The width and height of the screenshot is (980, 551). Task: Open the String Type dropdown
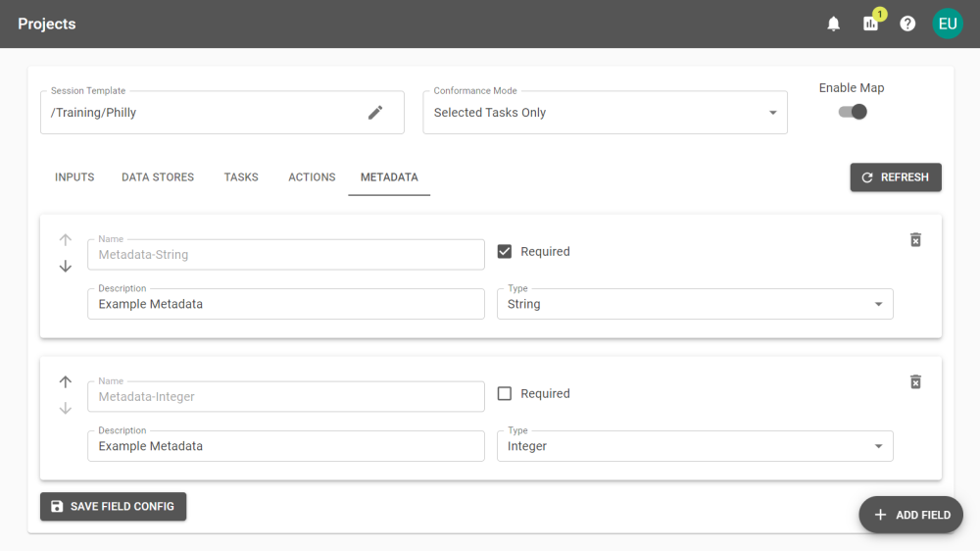[695, 304]
